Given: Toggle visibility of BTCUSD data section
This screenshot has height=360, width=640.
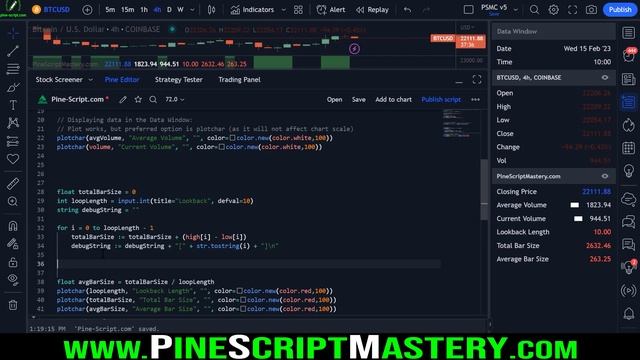Looking at the screenshot, I should [x=605, y=78].
